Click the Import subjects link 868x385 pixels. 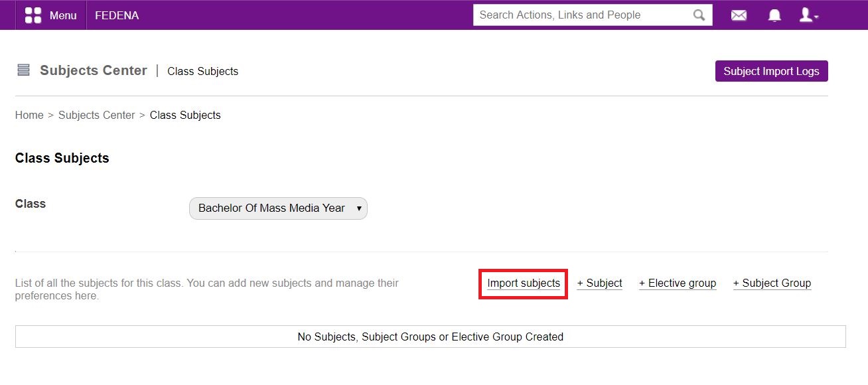pos(524,283)
